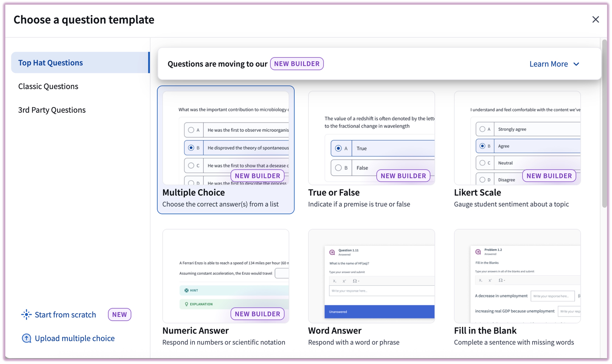
Task: Click the Upload multiple choice link
Action: pos(75,338)
